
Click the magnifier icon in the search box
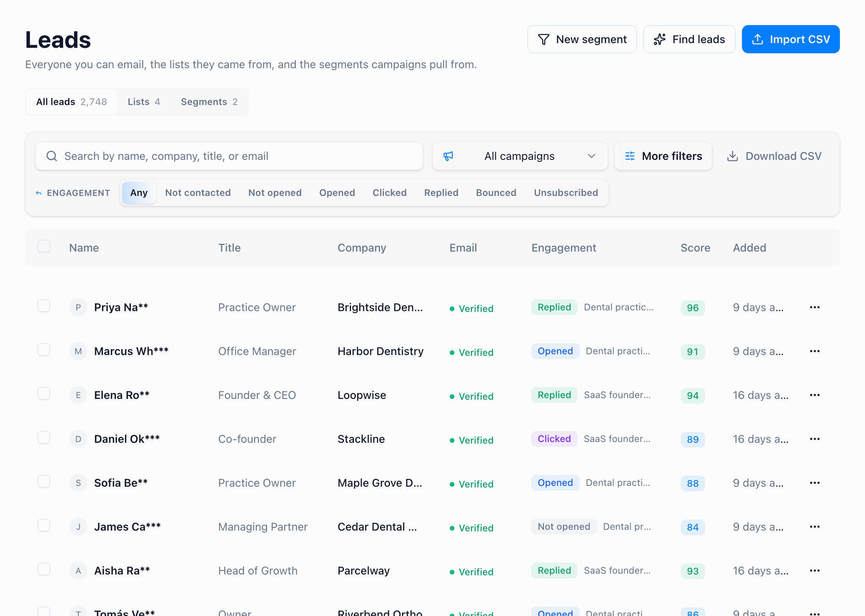[x=52, y=156]
